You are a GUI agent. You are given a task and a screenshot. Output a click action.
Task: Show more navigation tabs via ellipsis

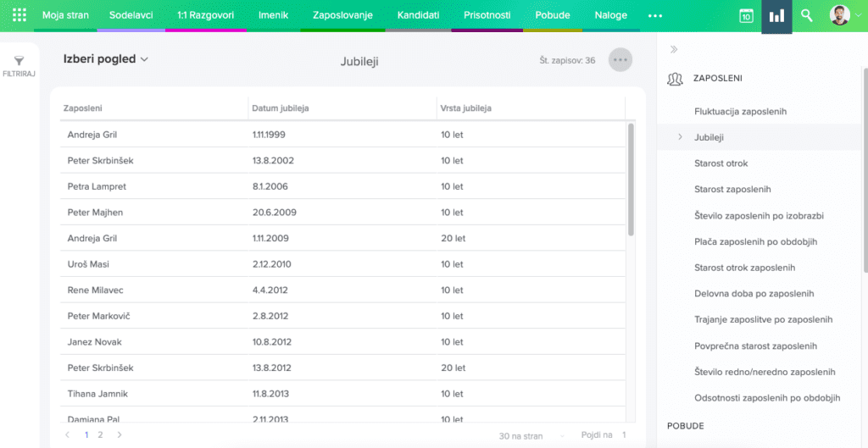click(x=655, y=15)
